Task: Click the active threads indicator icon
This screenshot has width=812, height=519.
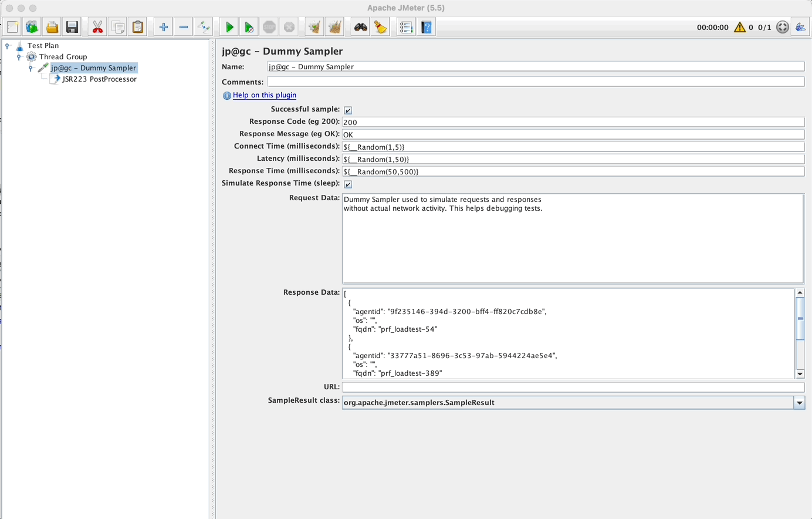Action: click(x=783, y=27)
